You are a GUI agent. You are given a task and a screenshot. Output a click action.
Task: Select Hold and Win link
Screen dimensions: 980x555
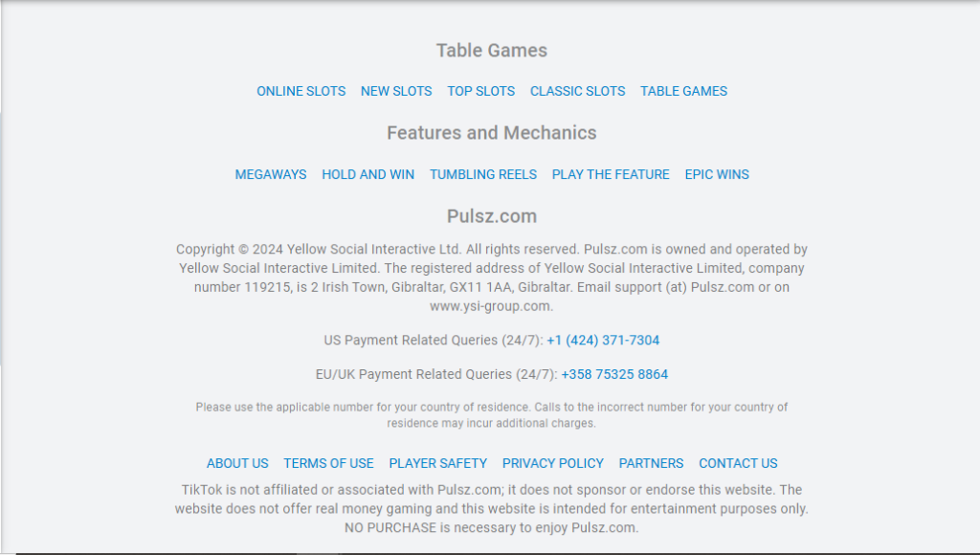tap(368, 174)
